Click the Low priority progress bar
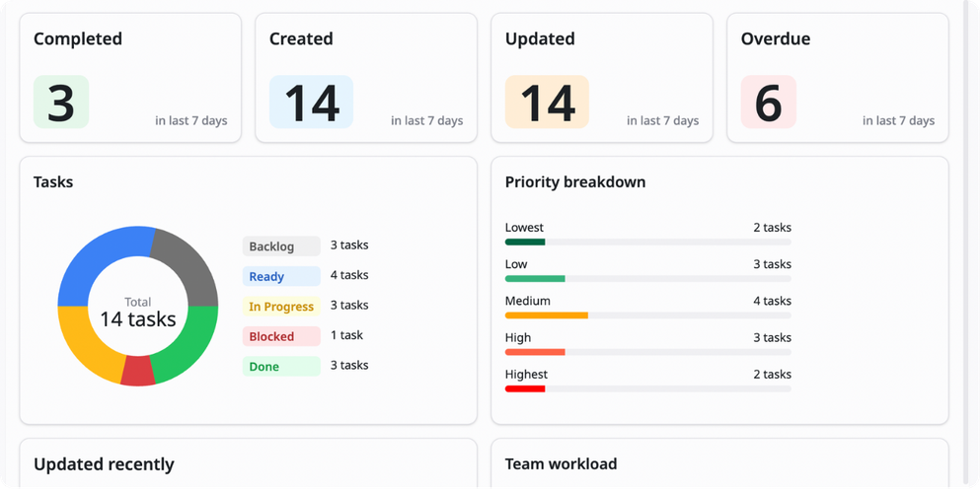 click(x=647, y=278)
